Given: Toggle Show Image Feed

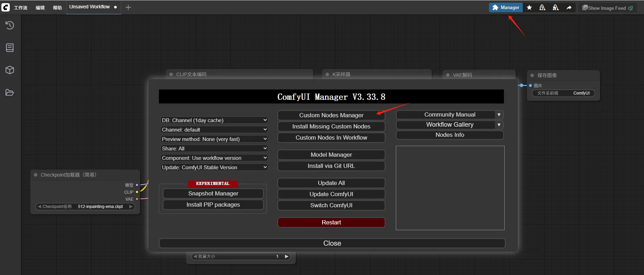Looking at the screenshot, I should [608, 8].
